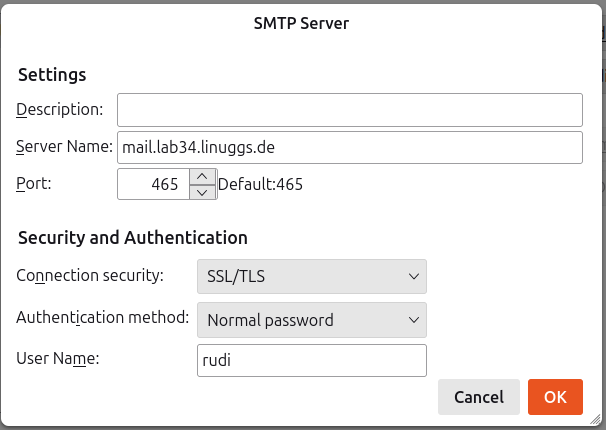The image size is (606, 430).
Task: Increase the port with the up arrow
Action: pos(202,176)
